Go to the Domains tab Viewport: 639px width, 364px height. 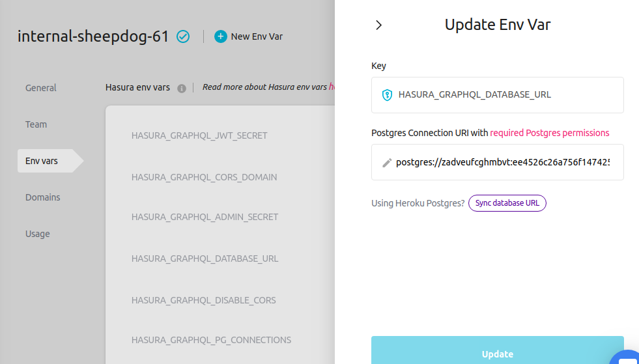coord(43,197)
